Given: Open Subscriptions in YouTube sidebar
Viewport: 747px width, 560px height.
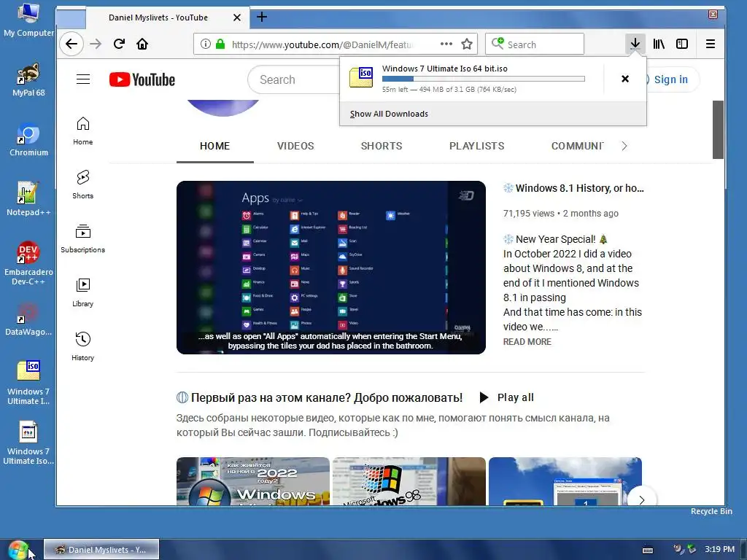Looking at the screenshot, I should [x=83, y=238].
